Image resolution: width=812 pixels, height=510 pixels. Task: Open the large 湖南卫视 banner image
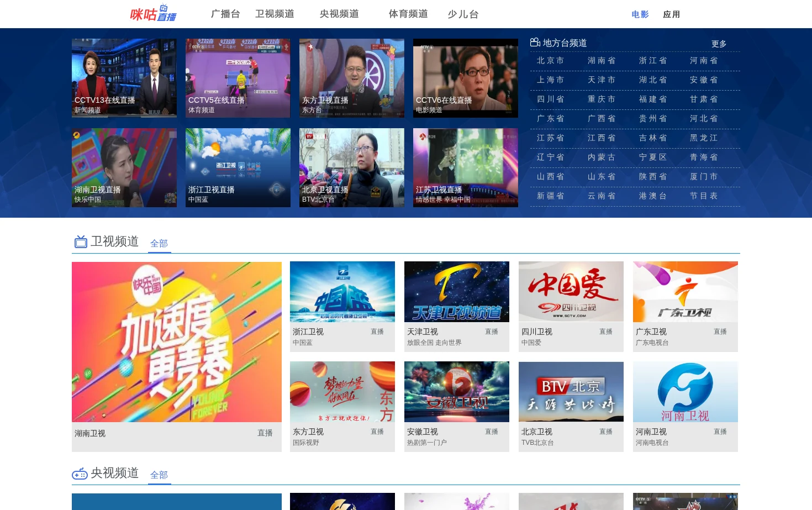(177, 342)
